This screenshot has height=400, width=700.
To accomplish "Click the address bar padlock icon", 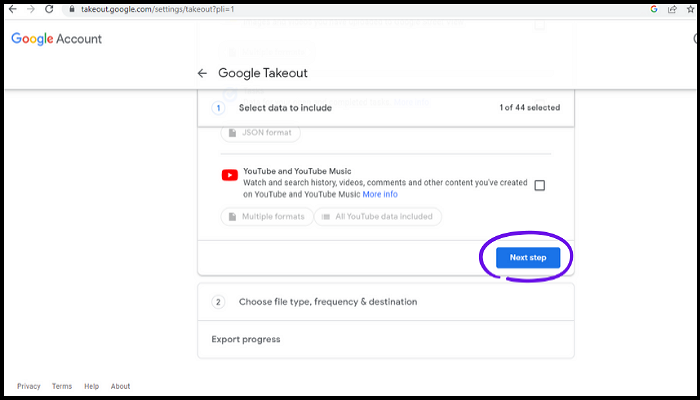I will [x=72, y=8].
